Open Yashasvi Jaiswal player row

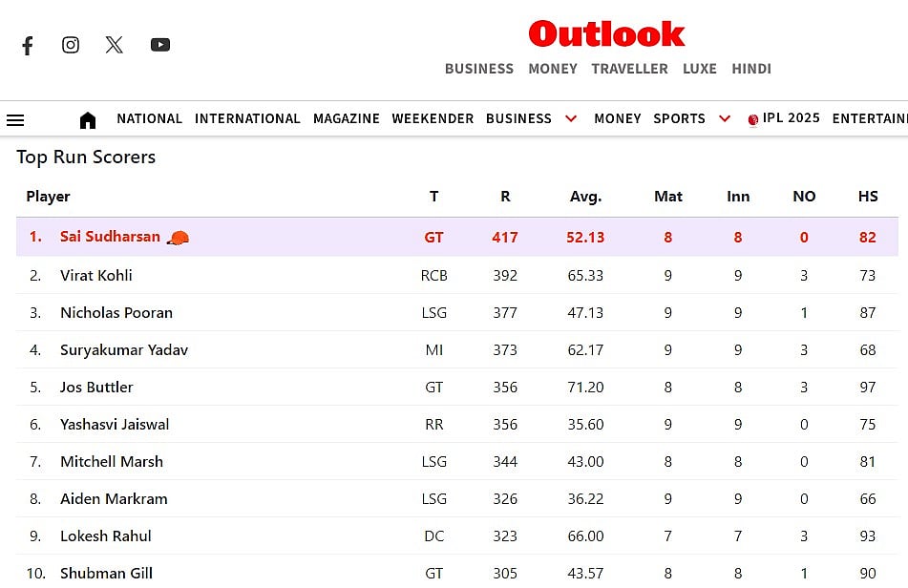pyautogui.click(x=457, y=424)
